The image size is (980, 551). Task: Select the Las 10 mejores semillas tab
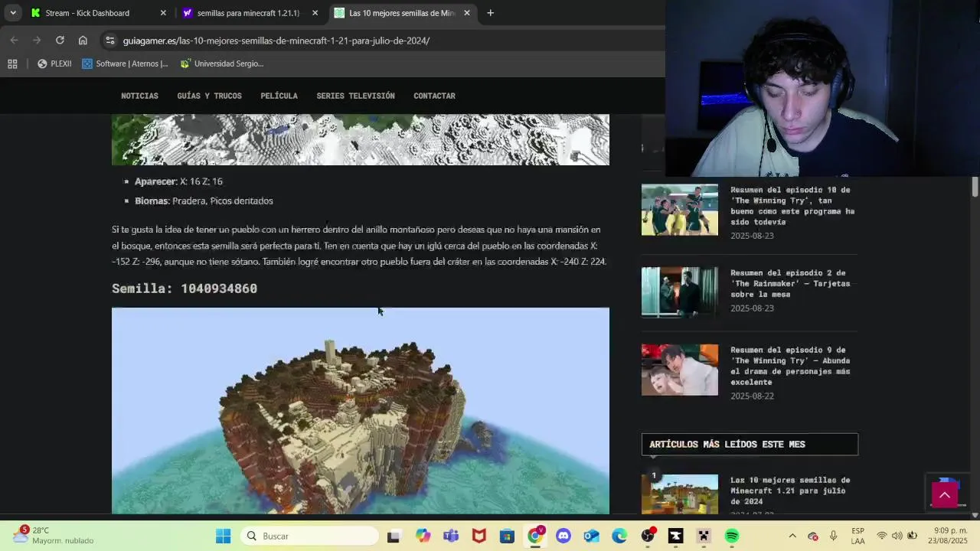coord(403,13)
